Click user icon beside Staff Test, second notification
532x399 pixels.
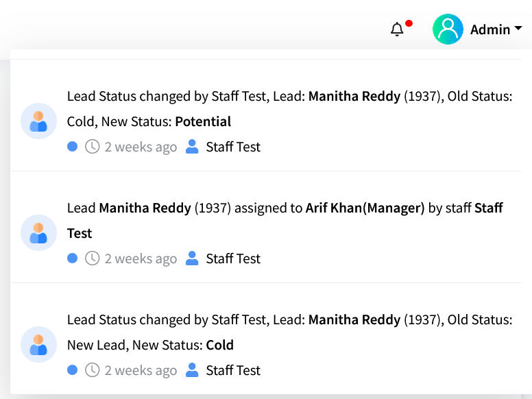click(x=193, y=258)
